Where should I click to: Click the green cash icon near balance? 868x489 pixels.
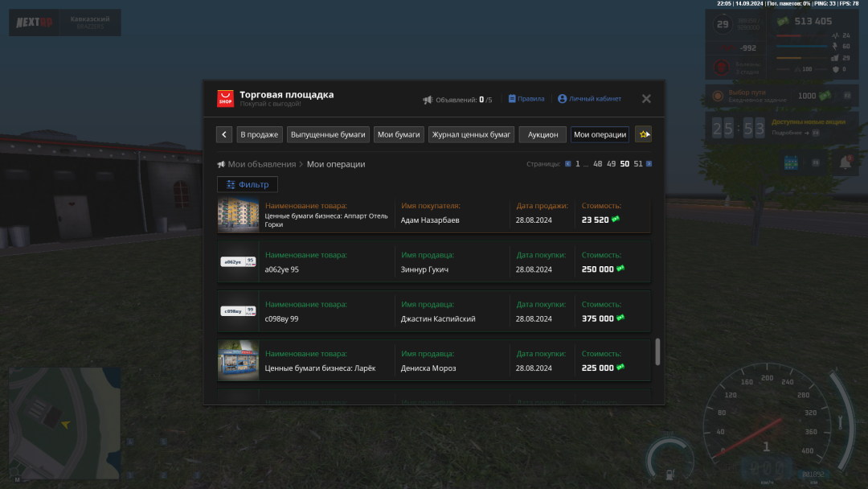click(x=783, y=21)
